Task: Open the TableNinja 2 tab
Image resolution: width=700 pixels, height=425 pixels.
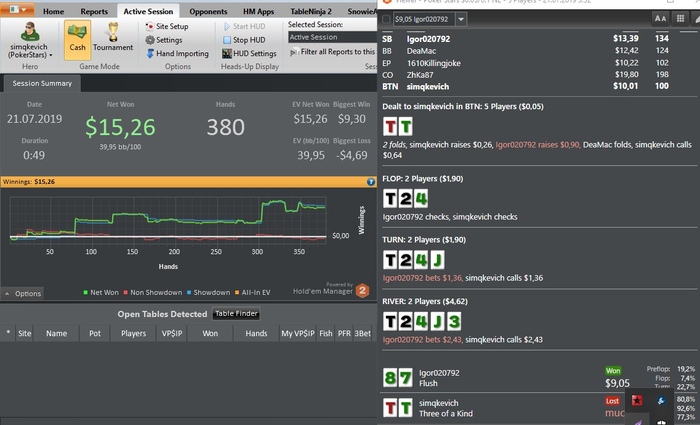Action: pyautogui.click(x=311, y=11)
